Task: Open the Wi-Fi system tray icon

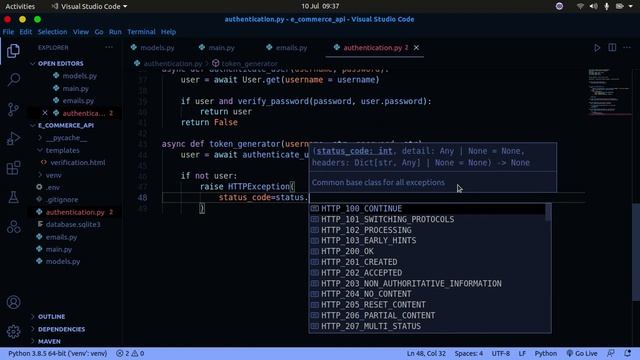Action: click(580, 7)
